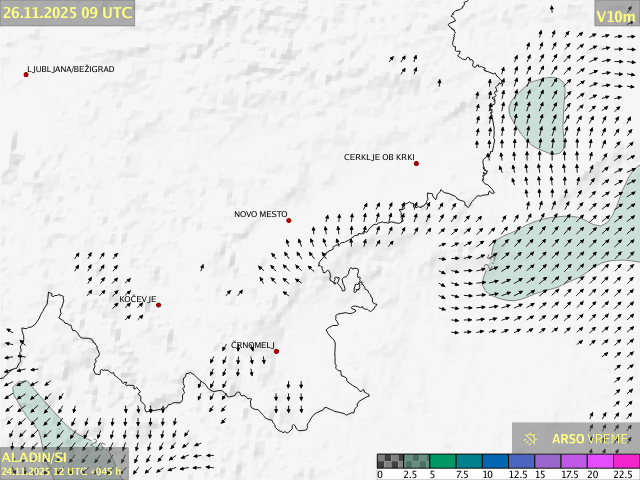
Task: Click the 26.11.2025 09 UTC timestamp
Action: (x=67, y=13)
